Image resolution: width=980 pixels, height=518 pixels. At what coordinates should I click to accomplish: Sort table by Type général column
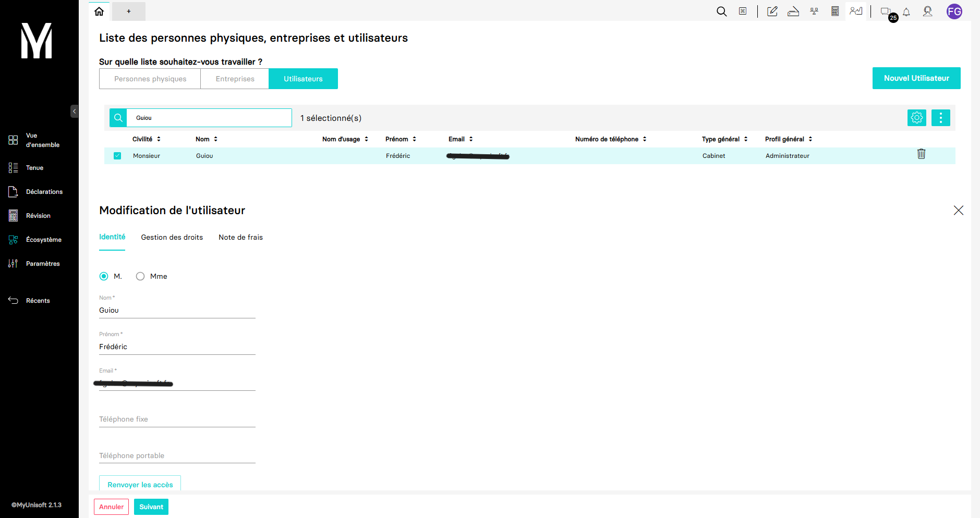click(725, 139)
